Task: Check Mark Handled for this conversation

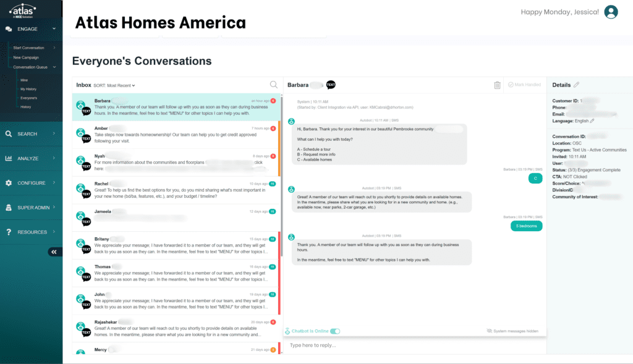Action: coord(524,85)
